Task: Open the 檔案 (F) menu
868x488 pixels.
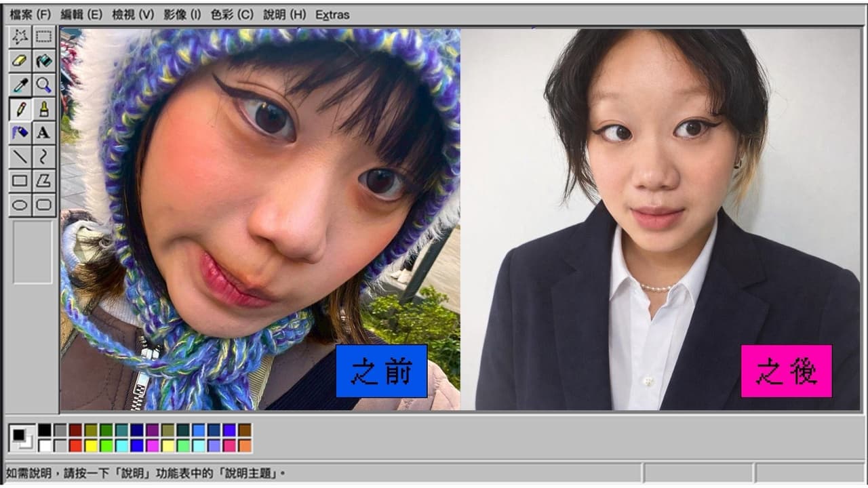Action: point(31,14)
